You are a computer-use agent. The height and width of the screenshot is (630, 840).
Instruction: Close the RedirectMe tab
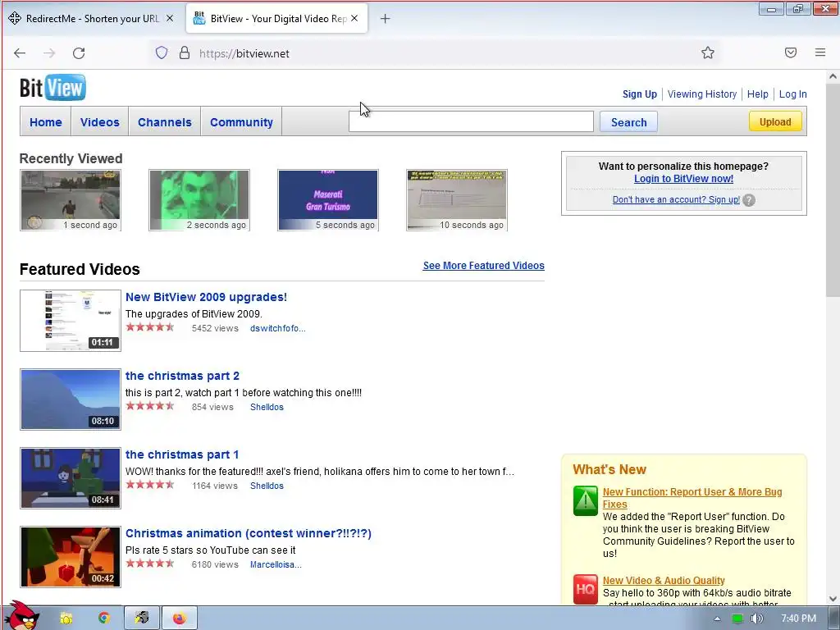169,18
